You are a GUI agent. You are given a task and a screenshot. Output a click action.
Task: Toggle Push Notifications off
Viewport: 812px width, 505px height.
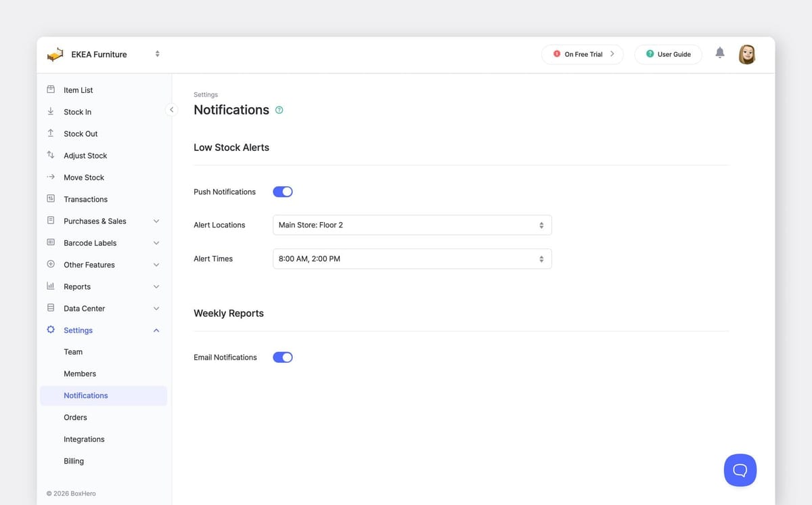[x=282, y=191]
